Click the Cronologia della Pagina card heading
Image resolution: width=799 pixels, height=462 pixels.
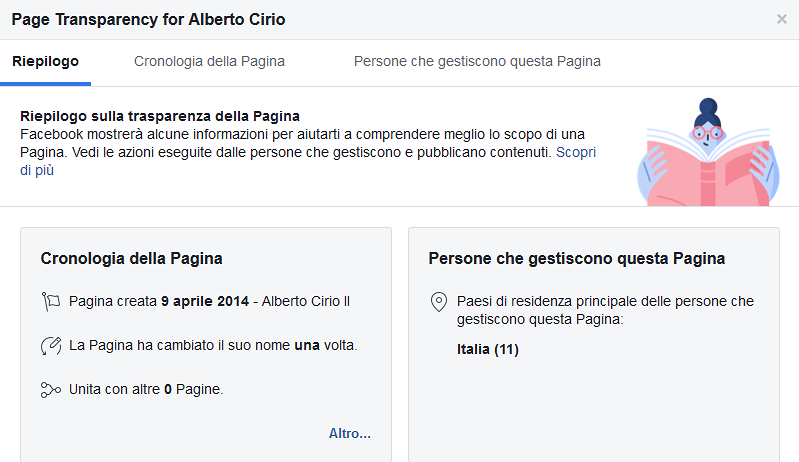pyautogui.click(x=131, y=258)
